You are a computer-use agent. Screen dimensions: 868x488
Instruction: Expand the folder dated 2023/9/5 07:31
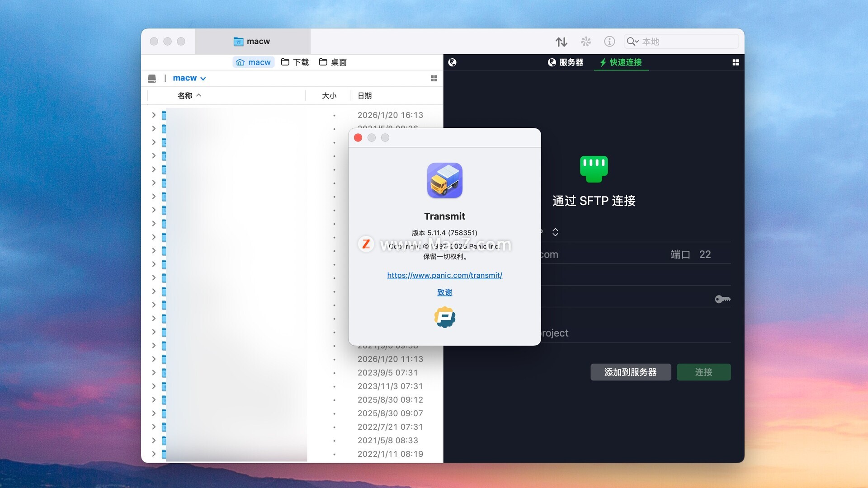[154, 373]
